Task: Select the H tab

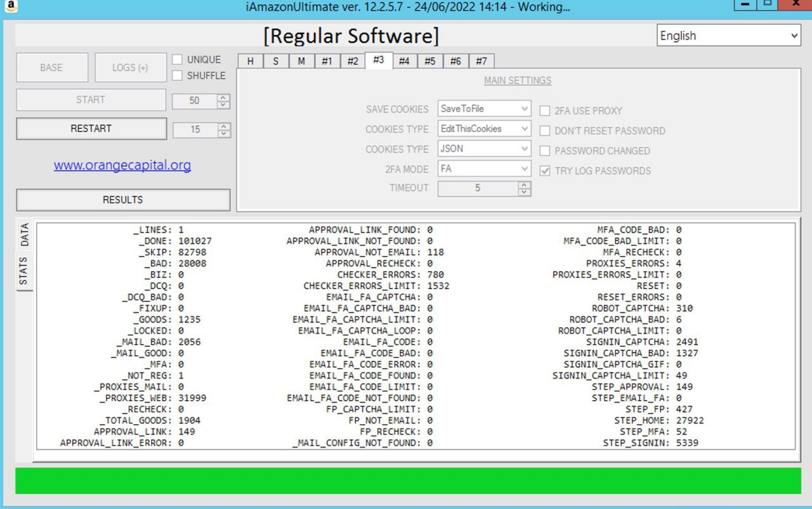Action: pos(251,61)
